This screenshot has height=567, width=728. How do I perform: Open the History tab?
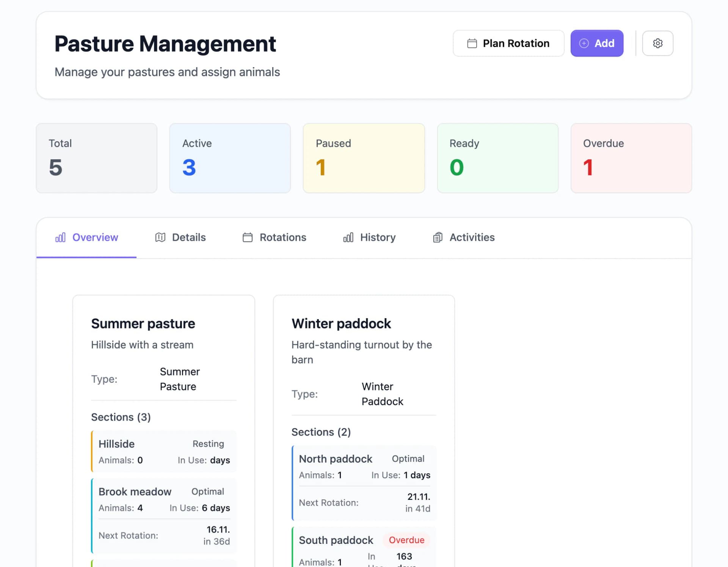369,237
